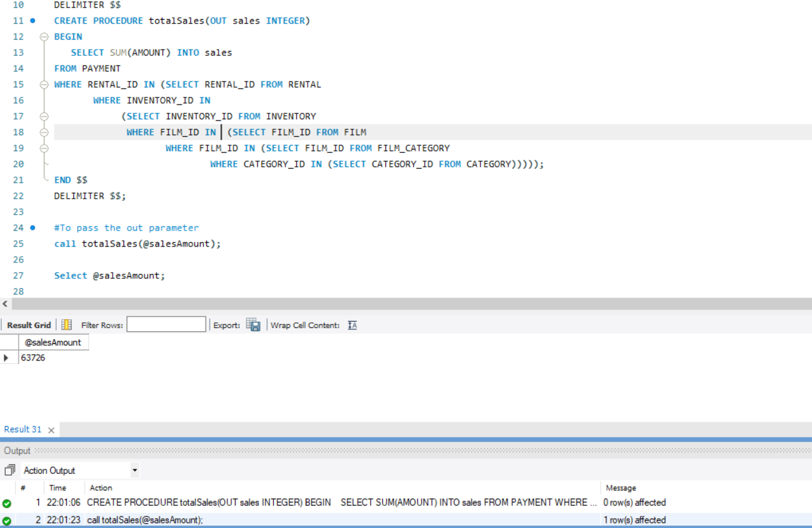This screenshot has width=812, height=528.
Task: Click the '0 row(s) affected' message
Action: (634, 503)
